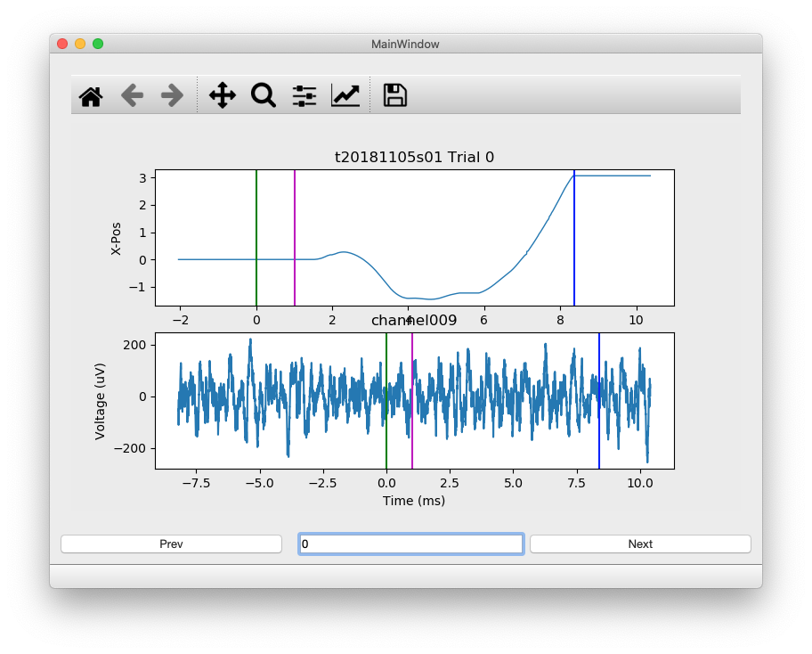Viewport: 812px width, 654px height.
Task: Click the '−7.5' tick label on time axis
Action: coord(196,483)
